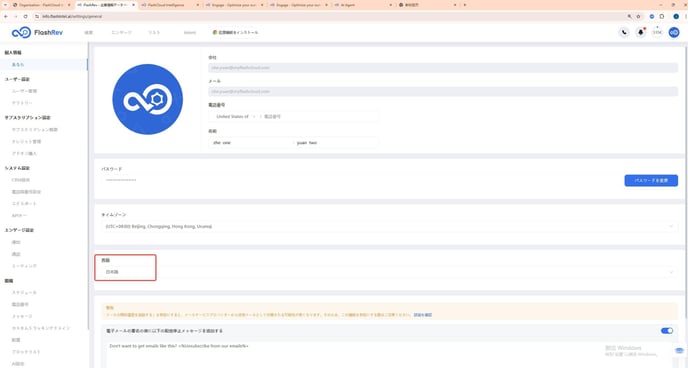This screenshot has width=688, height=368.
Task: Open the tab search chevron in tab strip
Action: point(5,5)
